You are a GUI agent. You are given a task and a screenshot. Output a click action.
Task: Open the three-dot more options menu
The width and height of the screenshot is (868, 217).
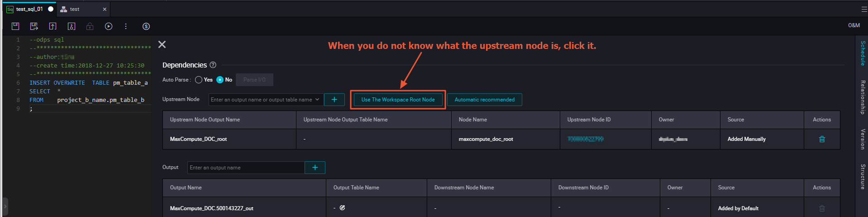tap(126, 26)
